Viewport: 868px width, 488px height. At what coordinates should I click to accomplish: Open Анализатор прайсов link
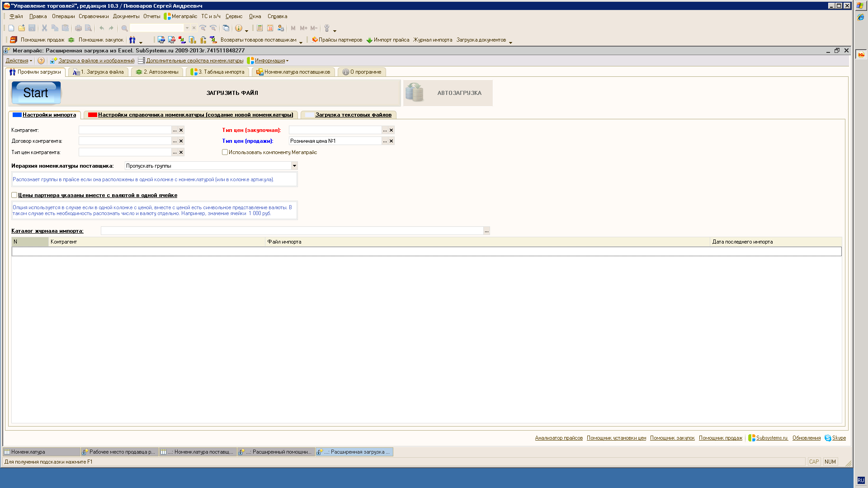pyautogui.click(x=559, y=438)
